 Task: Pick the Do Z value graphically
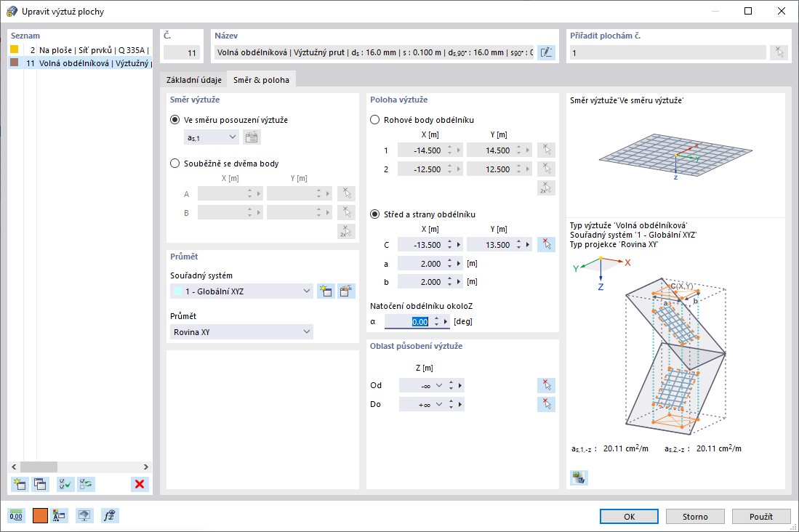[x=546, y=404]
